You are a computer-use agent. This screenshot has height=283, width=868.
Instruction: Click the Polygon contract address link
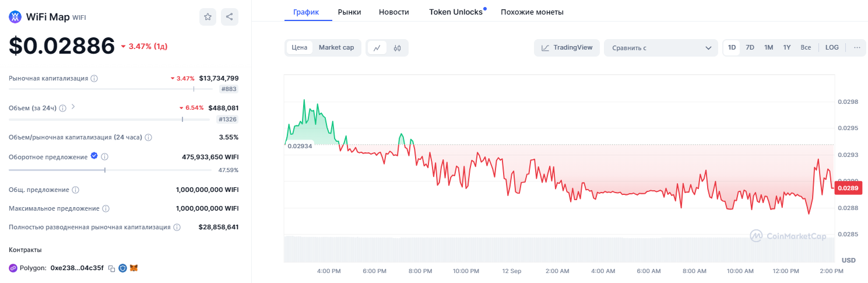point(77,268)
